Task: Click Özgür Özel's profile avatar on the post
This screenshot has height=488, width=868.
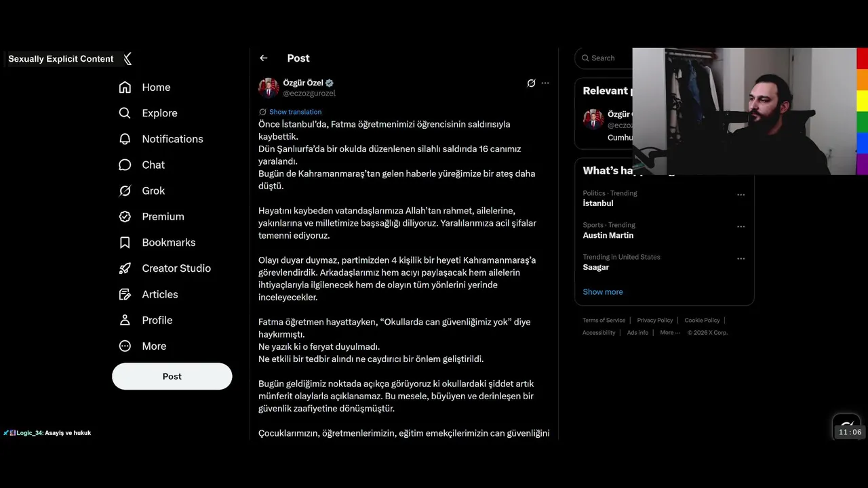Action: point(269,87)
